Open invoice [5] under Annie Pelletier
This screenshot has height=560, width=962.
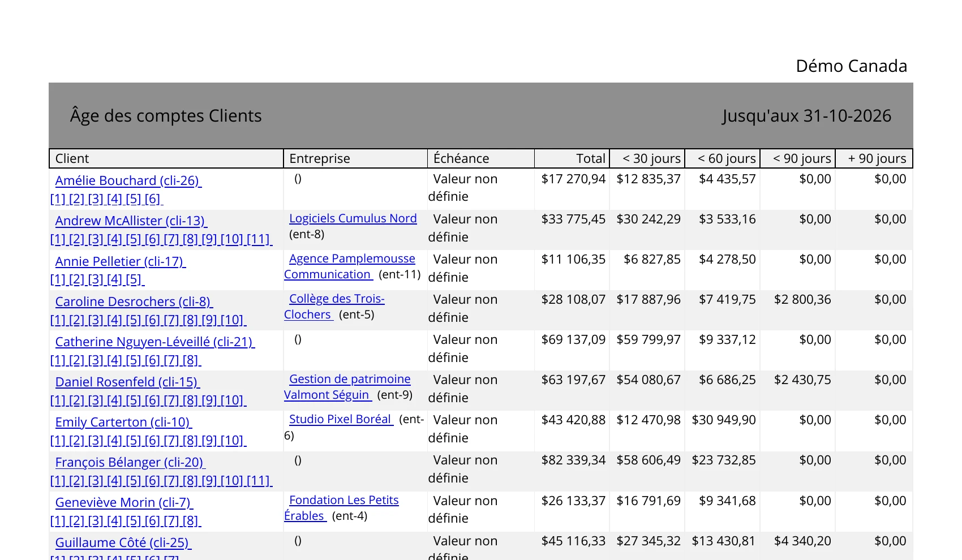[x=134, y=279]
